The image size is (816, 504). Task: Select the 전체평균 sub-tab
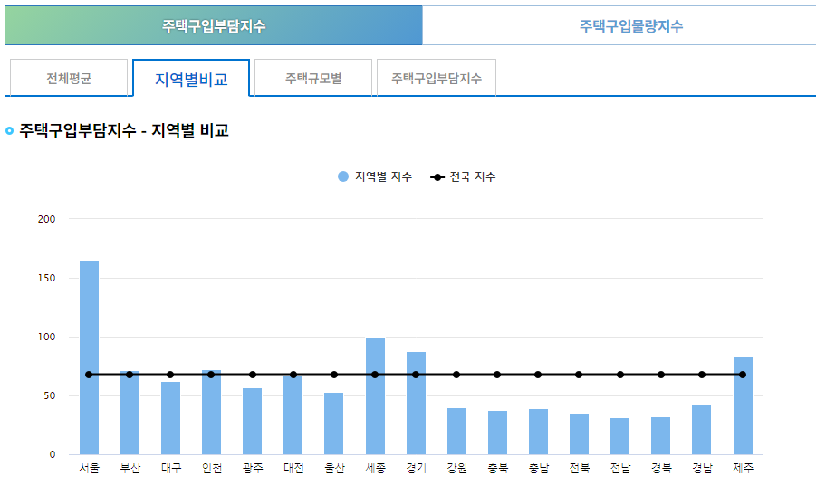tap(69, 78)
